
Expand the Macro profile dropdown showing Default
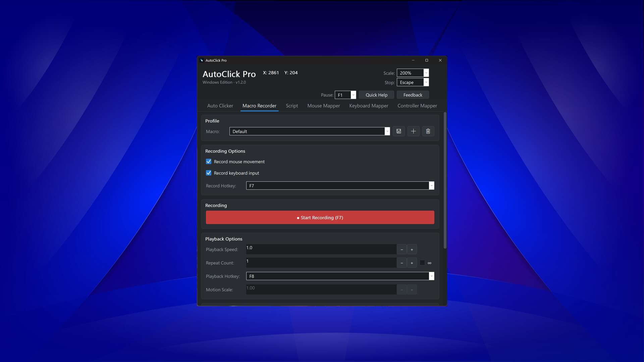309,131
